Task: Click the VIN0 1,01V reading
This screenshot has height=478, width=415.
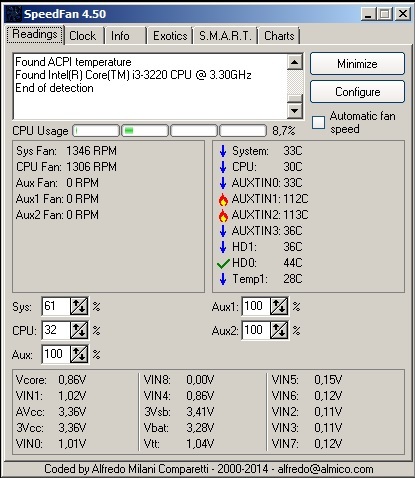Action: tap(51, 444)
